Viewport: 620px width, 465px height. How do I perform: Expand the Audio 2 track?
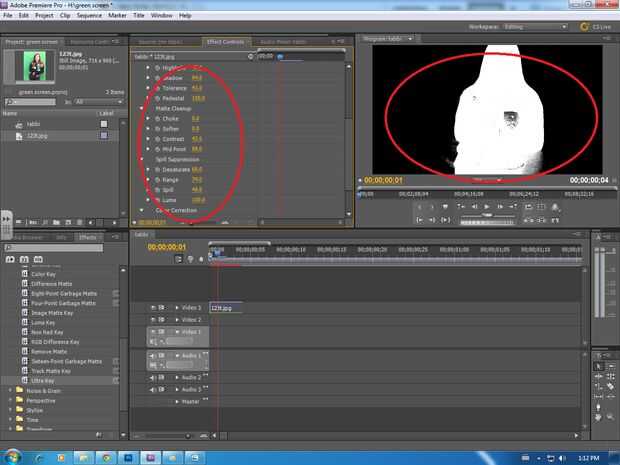coord(177,378)
